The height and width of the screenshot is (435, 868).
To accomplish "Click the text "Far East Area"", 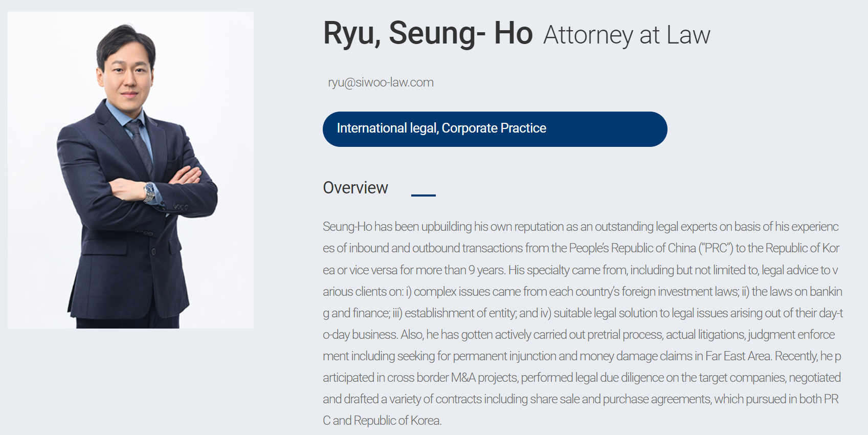I will (x=738, y=356).
